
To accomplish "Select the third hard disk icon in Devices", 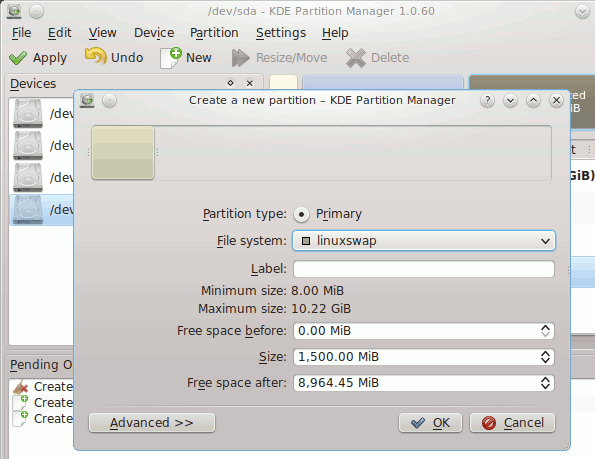I will click(x=28, y=177).
